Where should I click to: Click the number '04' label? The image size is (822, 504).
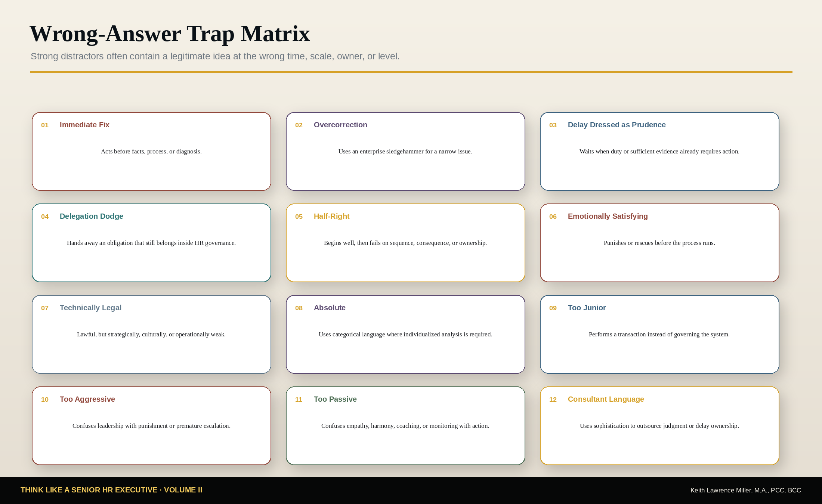45,217
